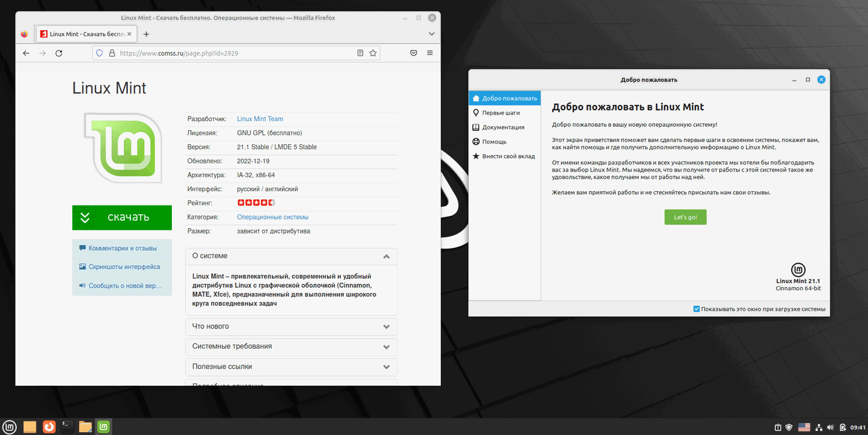Go back in Firefox

[26, 53]
